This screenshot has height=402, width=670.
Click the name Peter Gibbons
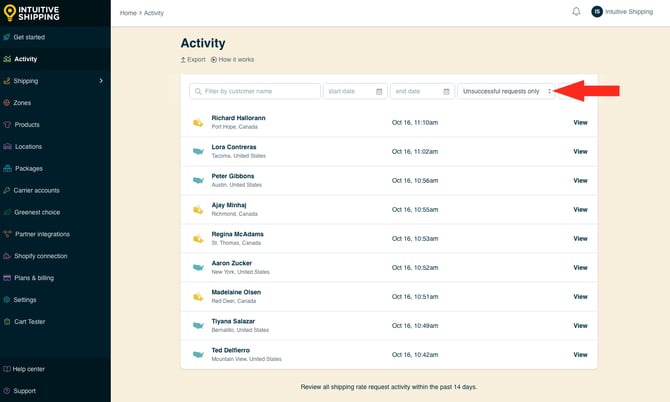(x=233, y=176)
